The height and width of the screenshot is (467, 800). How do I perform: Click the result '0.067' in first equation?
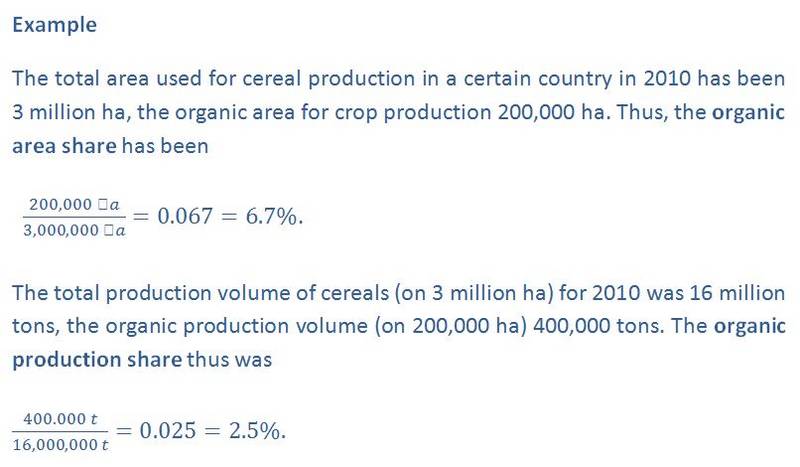point(185,216)
